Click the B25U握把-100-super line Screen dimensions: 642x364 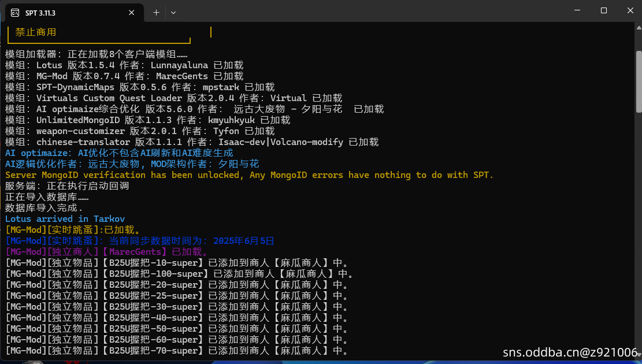[x=179, y=274]
